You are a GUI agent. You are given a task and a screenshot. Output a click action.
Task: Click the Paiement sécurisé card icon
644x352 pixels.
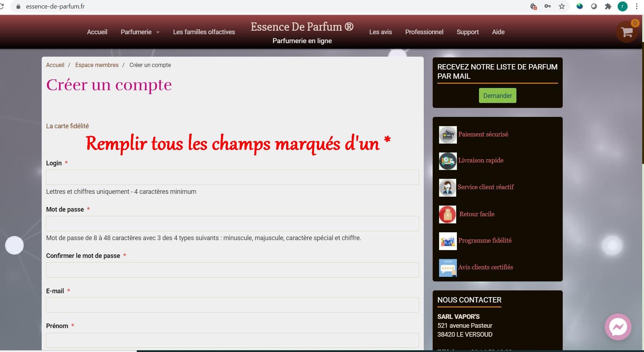point(448,135)
